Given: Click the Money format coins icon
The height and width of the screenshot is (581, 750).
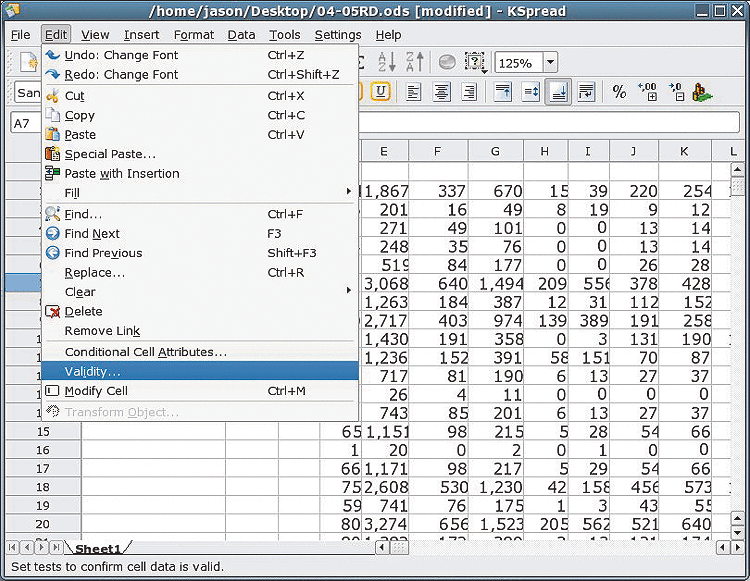Looking at the screenshot, I should point(702,92).
